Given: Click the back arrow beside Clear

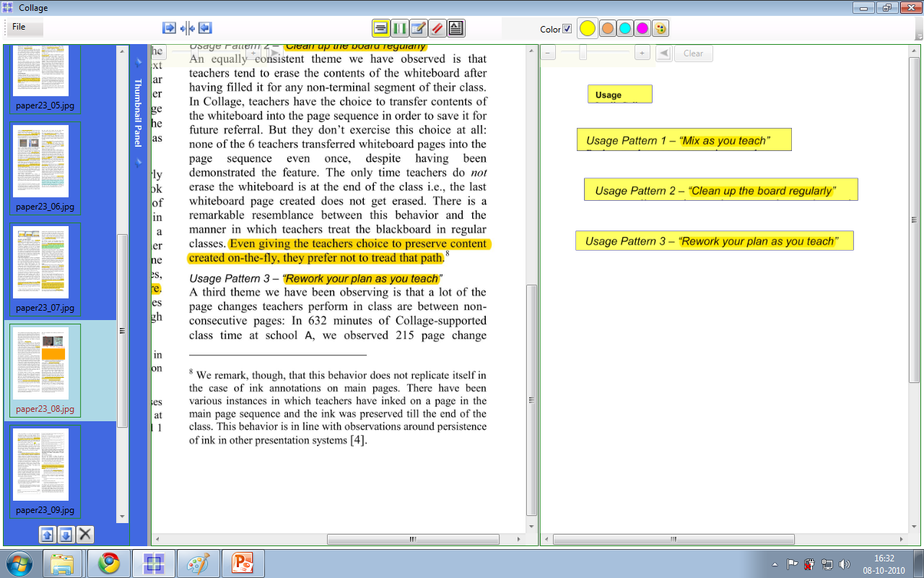Looking at the screenshot, I should 663,53.
